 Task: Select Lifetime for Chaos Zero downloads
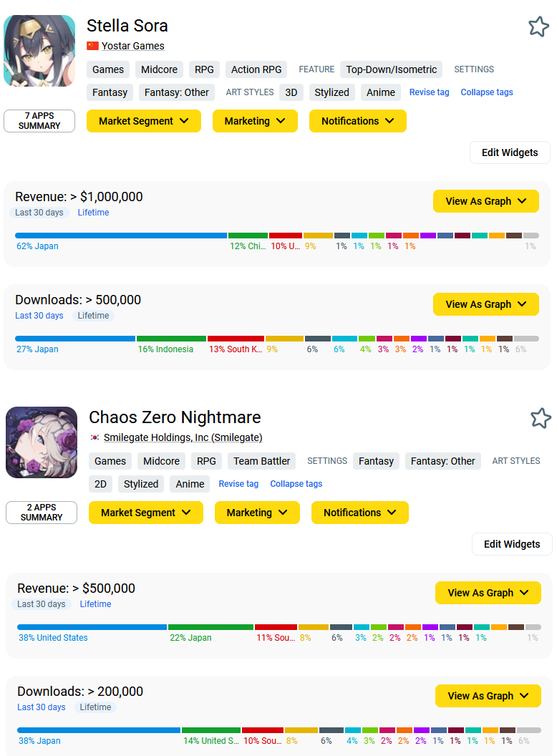(x=95, y=707)
